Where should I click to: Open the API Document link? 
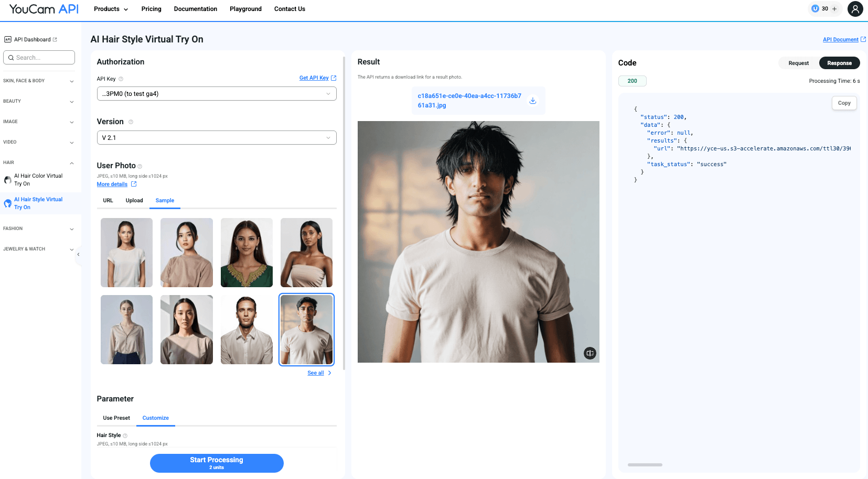[x=840, y=40]
